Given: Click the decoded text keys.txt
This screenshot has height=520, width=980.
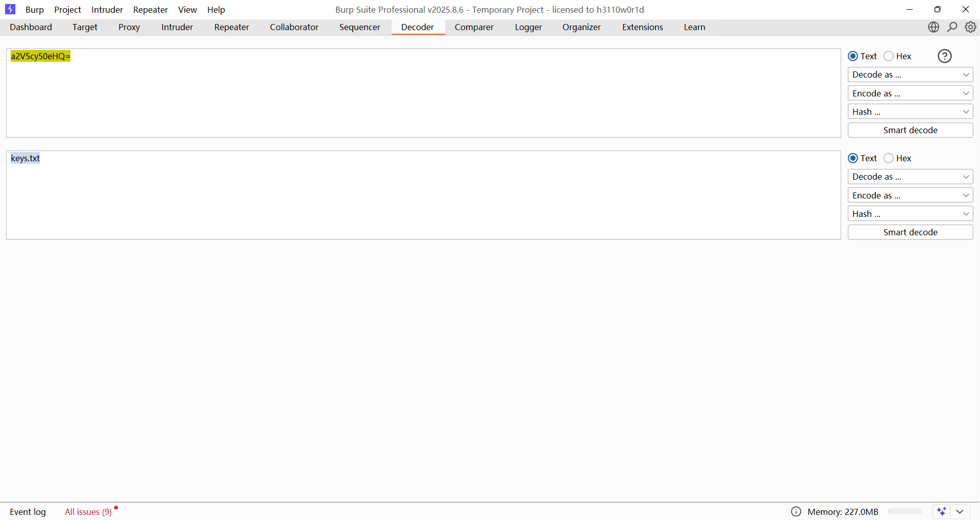Looking at the screenshot, I should point(25,158).
